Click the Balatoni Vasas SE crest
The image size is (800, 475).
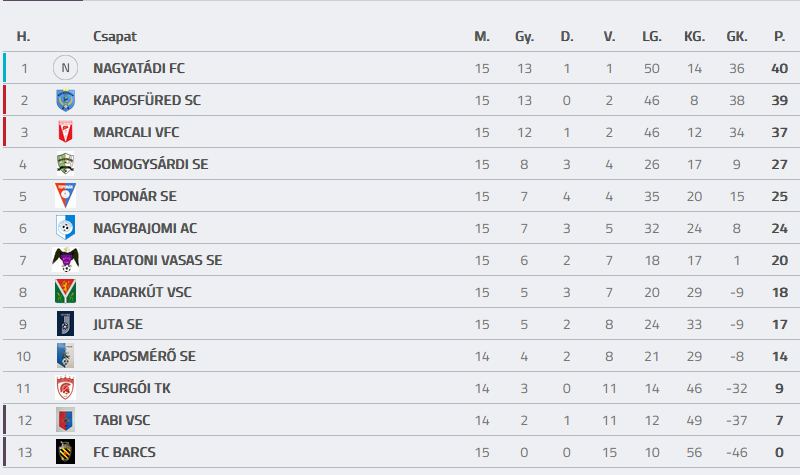coord(65,260)
